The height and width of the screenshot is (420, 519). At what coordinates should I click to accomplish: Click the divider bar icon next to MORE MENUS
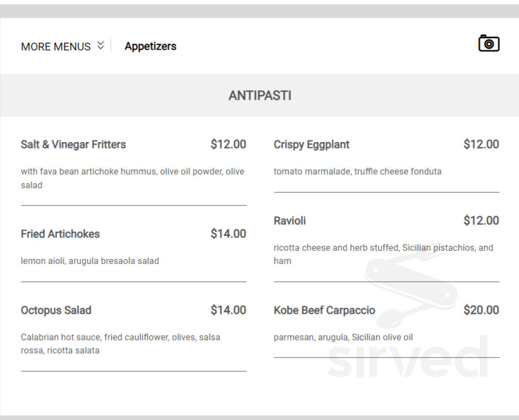(111, 45)
